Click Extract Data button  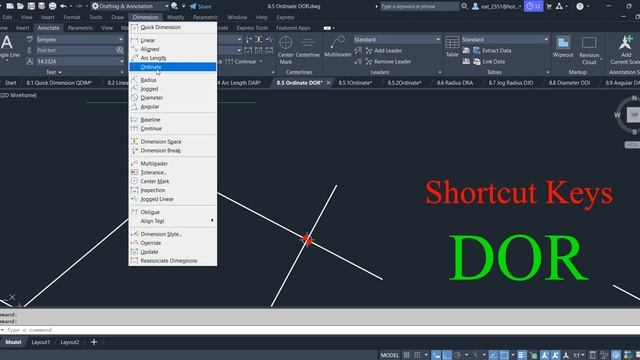click(492, 51)
